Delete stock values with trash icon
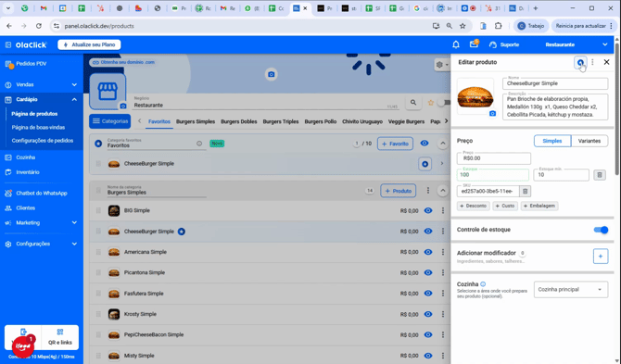Viewport: 621px width, 364px height. point(600,175)
